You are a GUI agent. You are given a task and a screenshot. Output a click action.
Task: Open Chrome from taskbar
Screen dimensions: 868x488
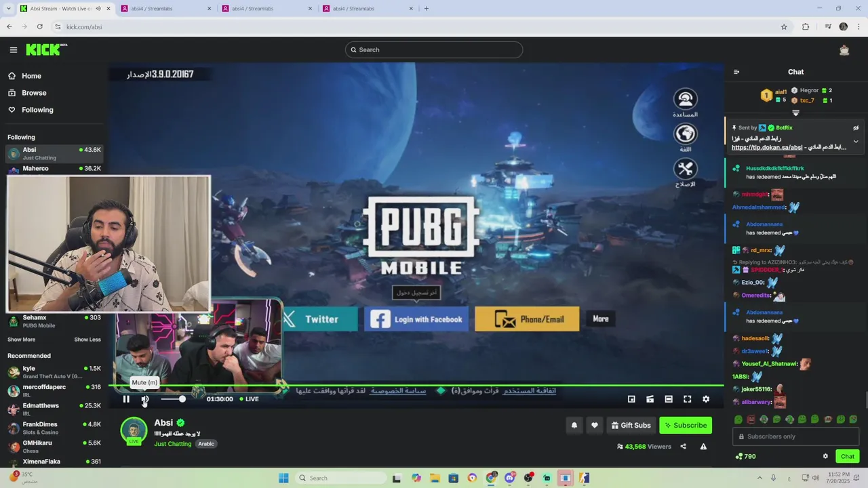coord(491,478)
